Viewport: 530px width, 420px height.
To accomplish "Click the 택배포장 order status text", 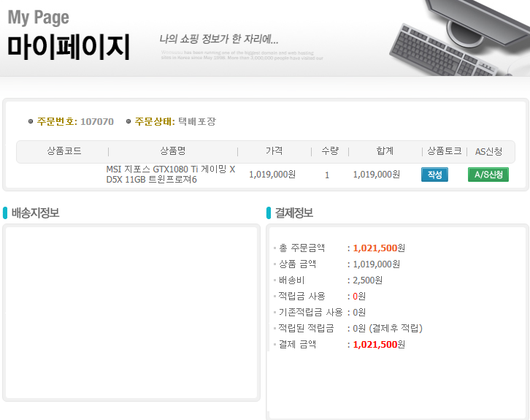I will coord(196,121).
